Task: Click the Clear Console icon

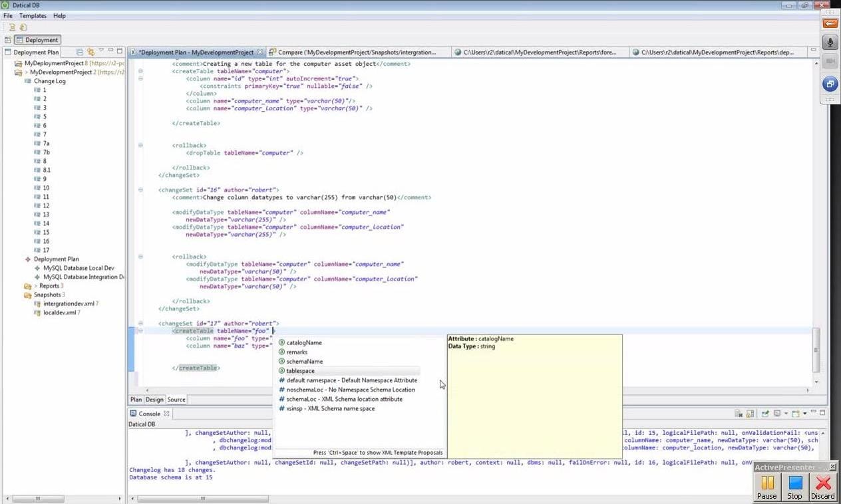Action: pyautogui.click(x=739, y=414)
